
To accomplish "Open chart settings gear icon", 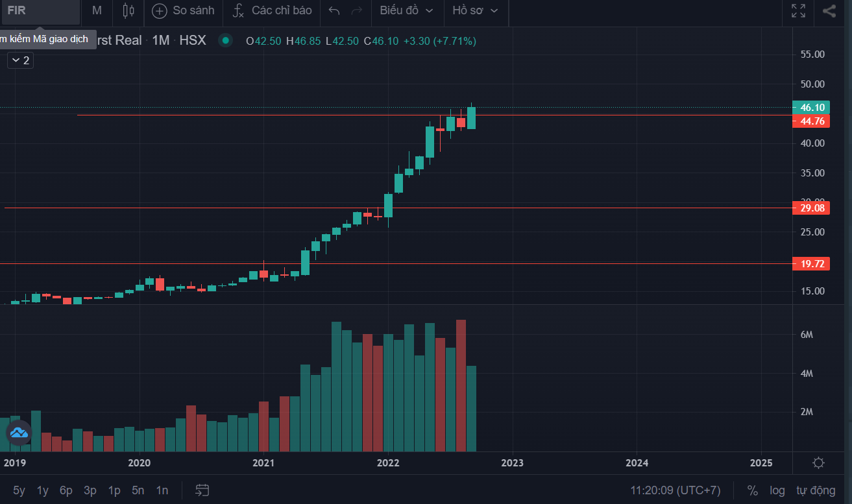I will pyautogui.click(x=819, y=463).
